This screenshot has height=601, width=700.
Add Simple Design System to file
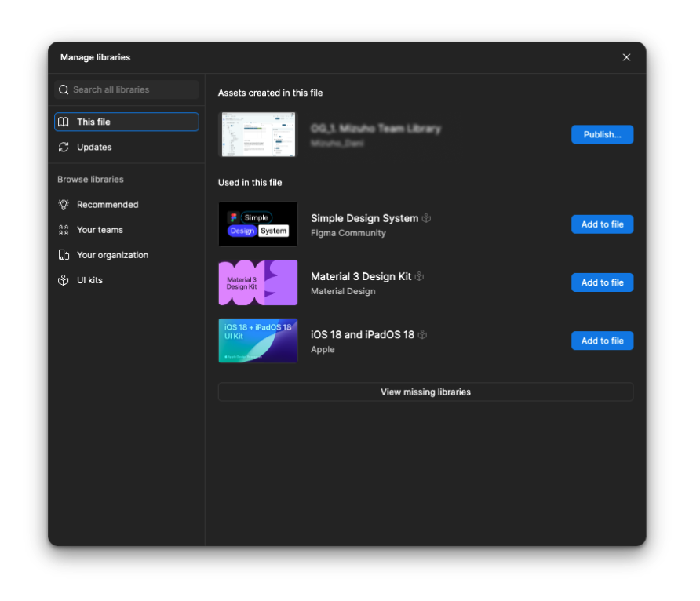602,224
